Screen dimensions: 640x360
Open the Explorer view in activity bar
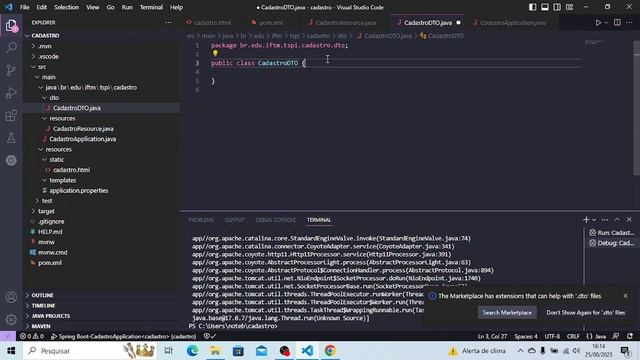(11, 26)
